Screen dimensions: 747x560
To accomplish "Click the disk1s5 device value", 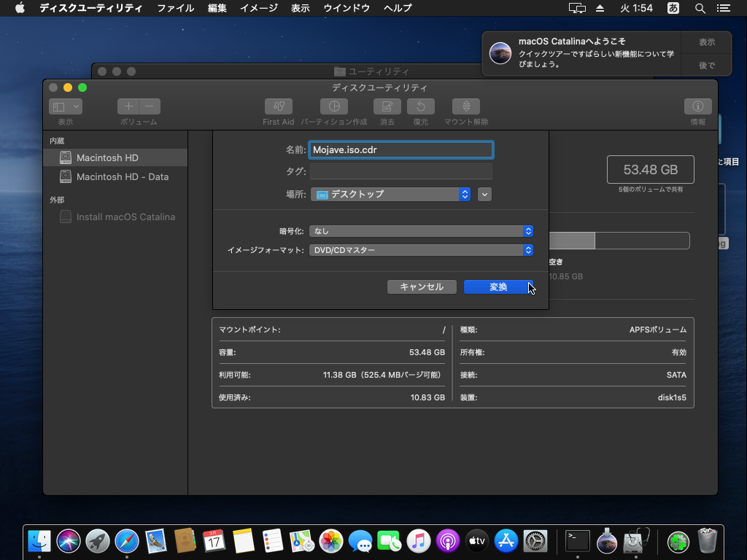I will 672,397.
